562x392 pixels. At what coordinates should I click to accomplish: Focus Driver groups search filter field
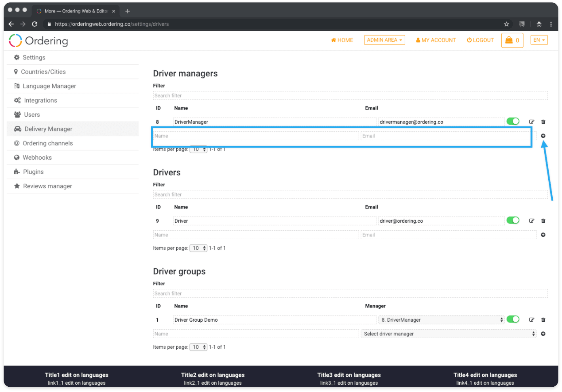pyautogui.click(x=350, y=294)
